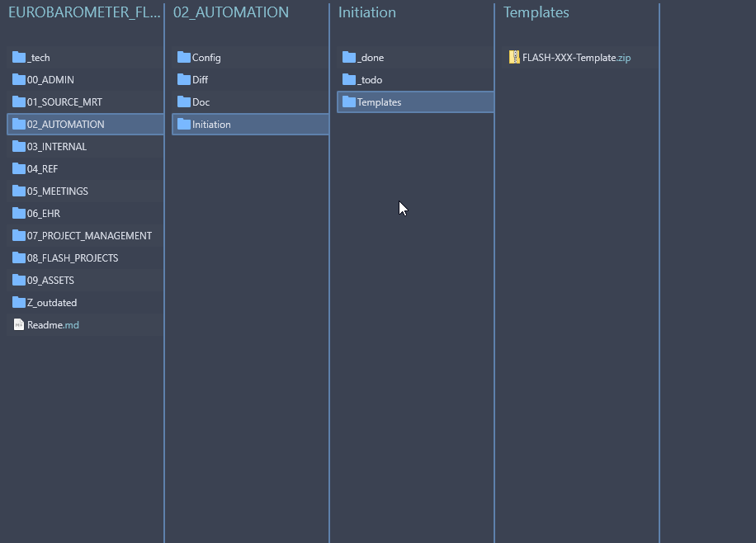Screen dimensions: 756x543
Task: Open the 08_FLASH_PROJECTS folder
Action: point(85,258)
